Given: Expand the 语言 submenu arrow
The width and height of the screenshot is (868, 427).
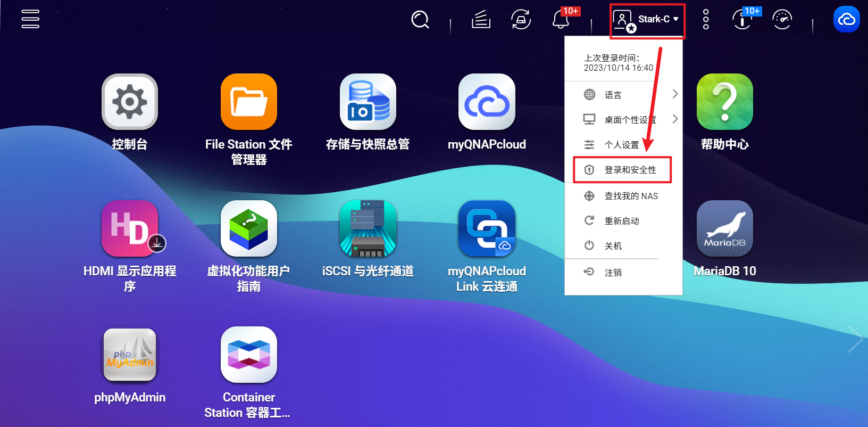Looking at the screenshot, I should [675, 94].
